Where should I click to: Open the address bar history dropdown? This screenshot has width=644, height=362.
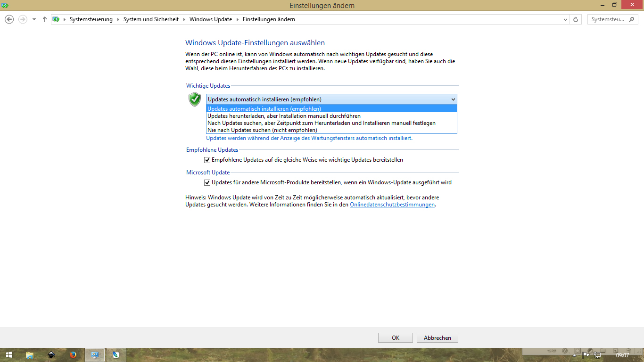click(x=566, y=19)
